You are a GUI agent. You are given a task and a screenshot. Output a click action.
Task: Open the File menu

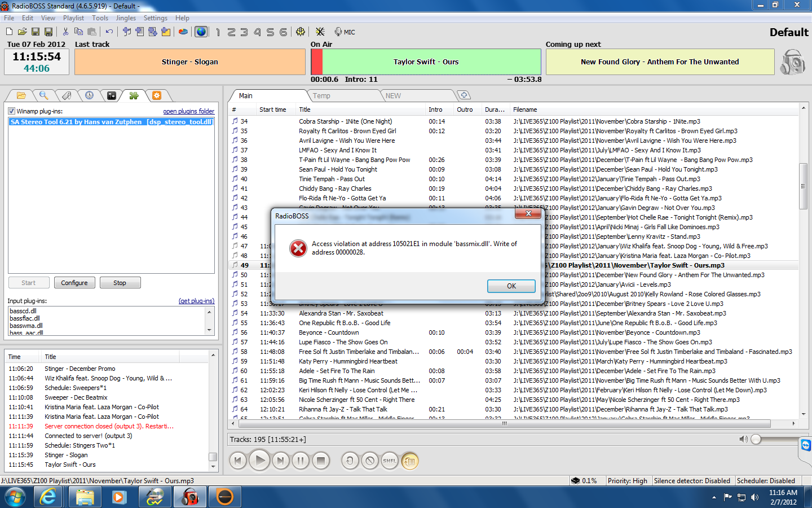point(9,18)
